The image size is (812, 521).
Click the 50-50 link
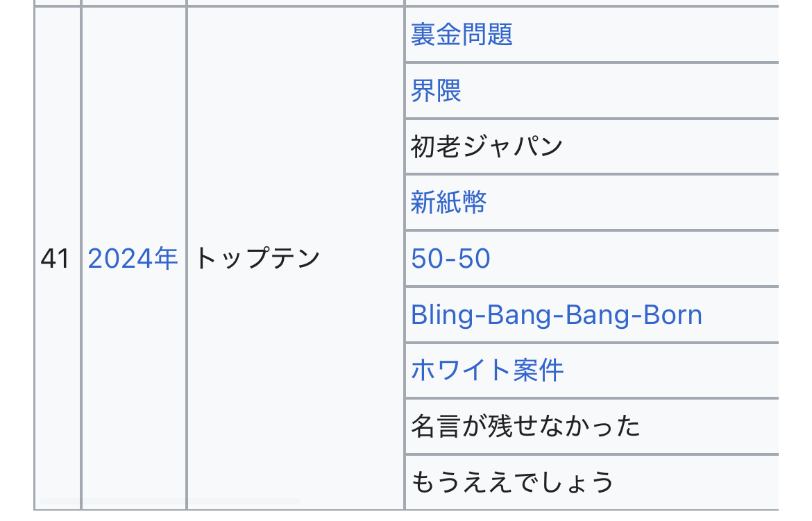(450, 259)
